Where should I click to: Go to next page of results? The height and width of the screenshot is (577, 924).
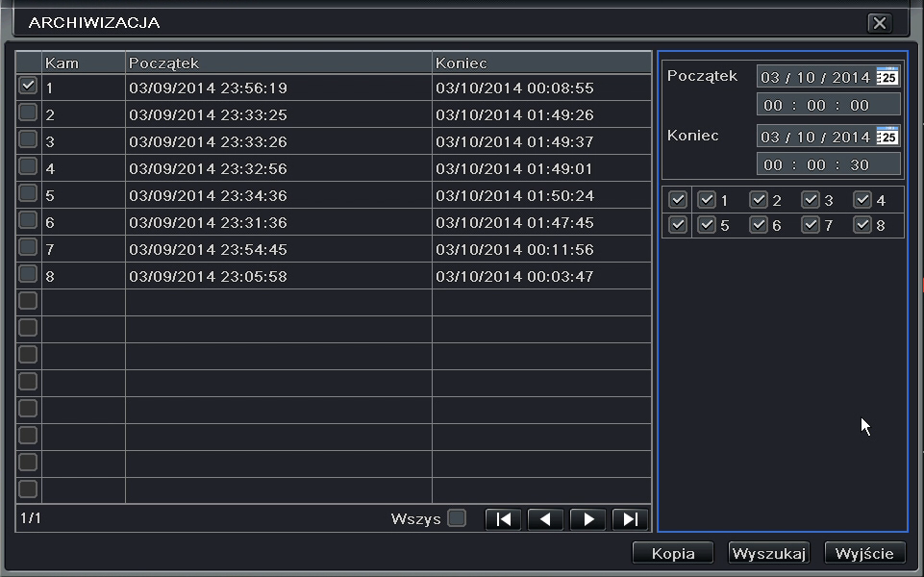tap(588, 519)
